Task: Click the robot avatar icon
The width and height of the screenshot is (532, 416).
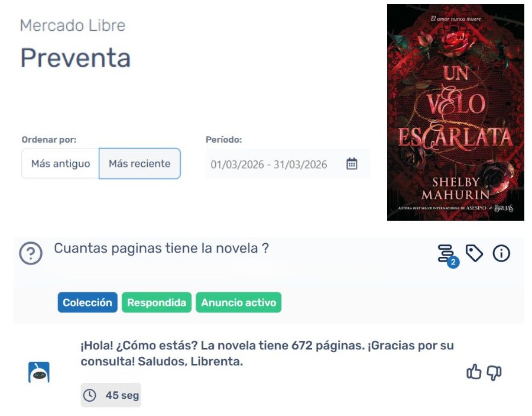Action: pos(38,373)
